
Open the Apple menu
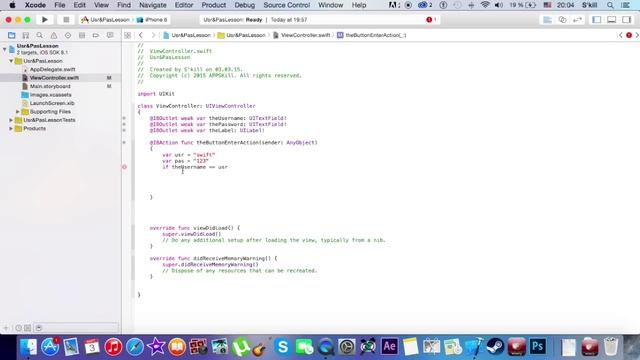coord(12,5)
